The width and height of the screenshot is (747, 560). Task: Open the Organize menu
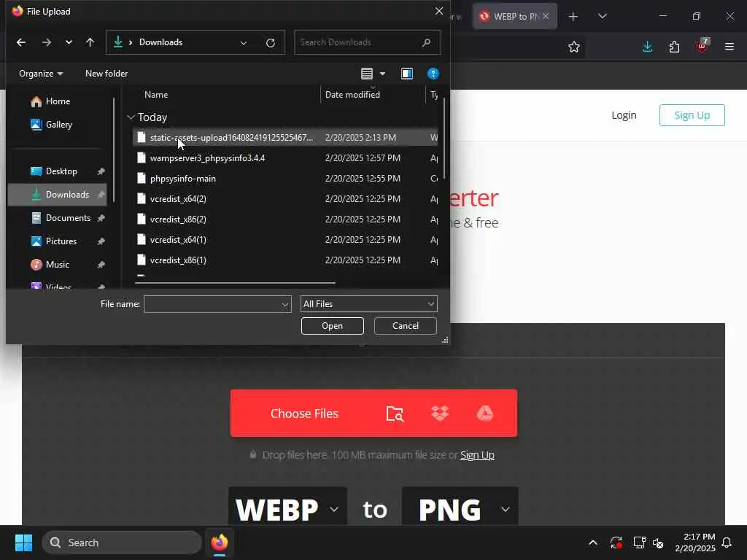click(41, 74)
